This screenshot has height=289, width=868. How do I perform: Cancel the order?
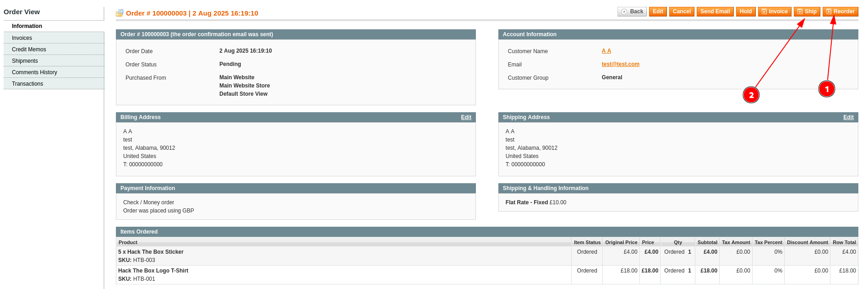pos(681,11)
